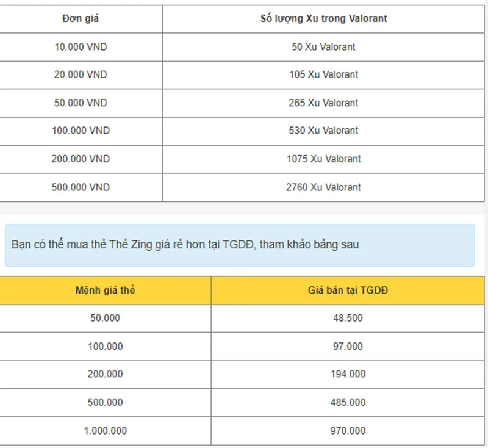The width and height of the screenshot is (488, 448).
Task: Click the 'Đơn giá' column header
Action: [81, 19]
